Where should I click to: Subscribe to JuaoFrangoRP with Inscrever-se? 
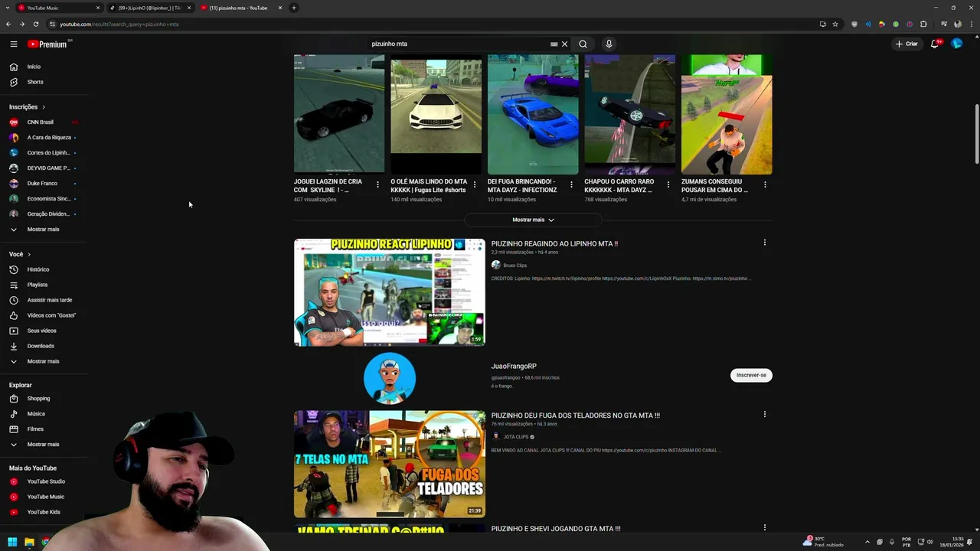tap(751, 375)
